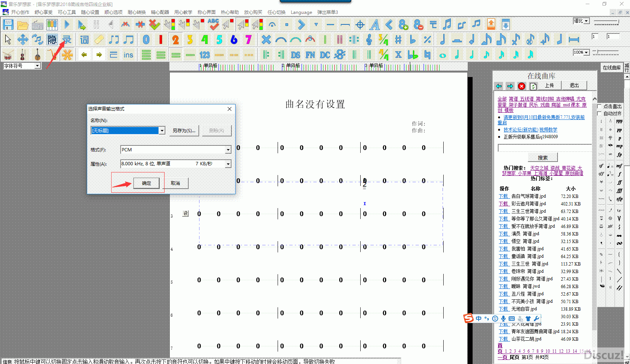Image resolution: width=630 pixels, height=364 pixels.
Task: Click the 另存为(S)... button
Action: click(x=184, y=130)
